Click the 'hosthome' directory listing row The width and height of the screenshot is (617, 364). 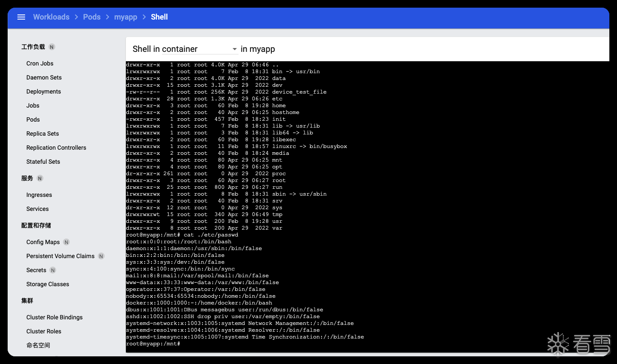click(213, 112)
